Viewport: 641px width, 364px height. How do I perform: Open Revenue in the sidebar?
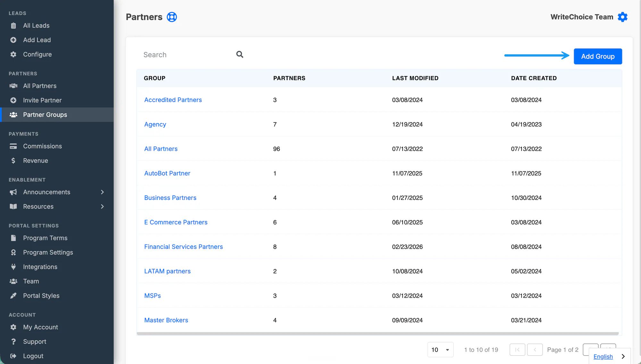tap(36, 161)
